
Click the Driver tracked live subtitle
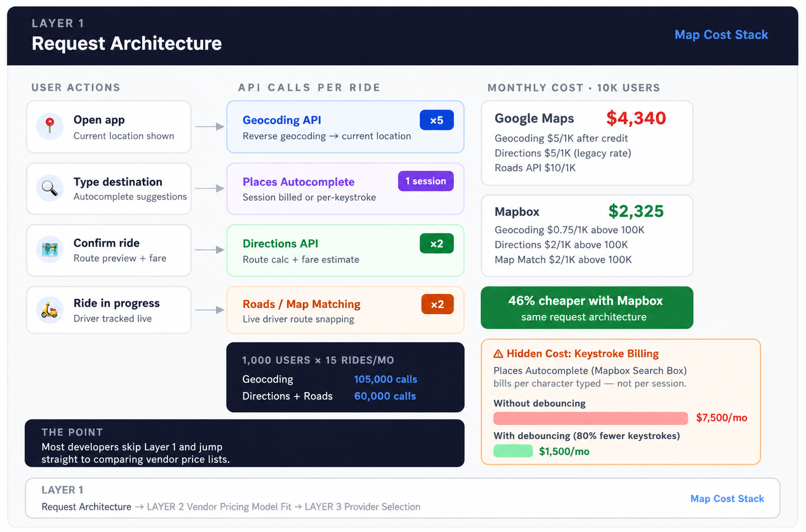(x=112, y=319)
